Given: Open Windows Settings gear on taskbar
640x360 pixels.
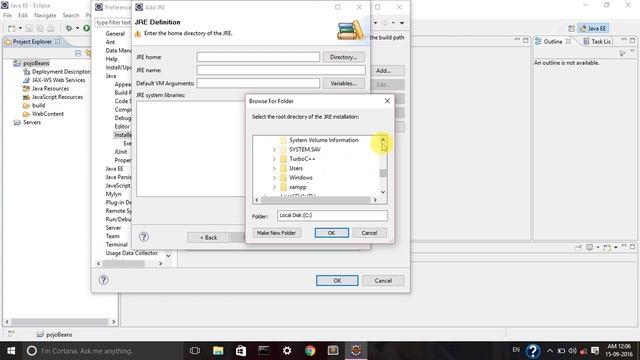Looking at the screenshot, I should 287,351.
